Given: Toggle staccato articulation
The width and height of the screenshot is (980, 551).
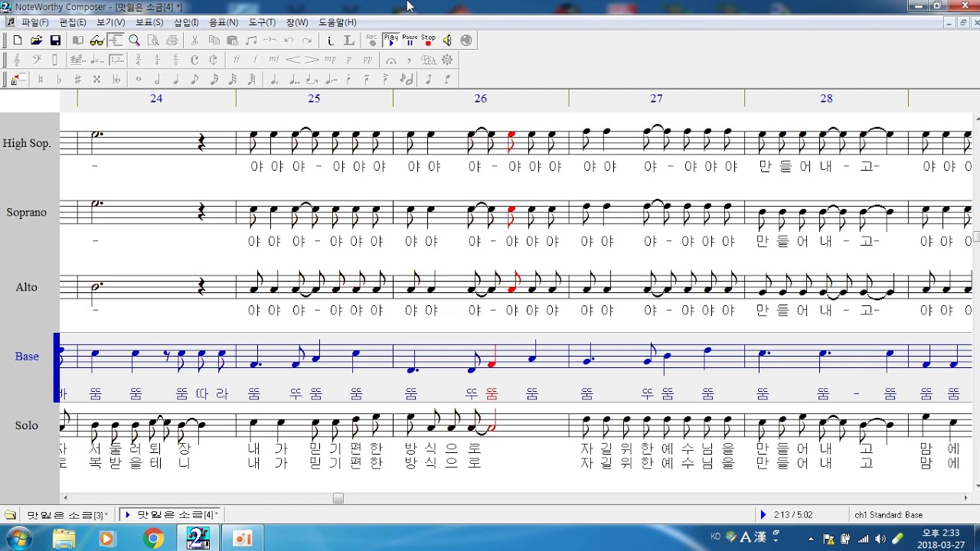Looking at the screenshot, I should (350, 79).
